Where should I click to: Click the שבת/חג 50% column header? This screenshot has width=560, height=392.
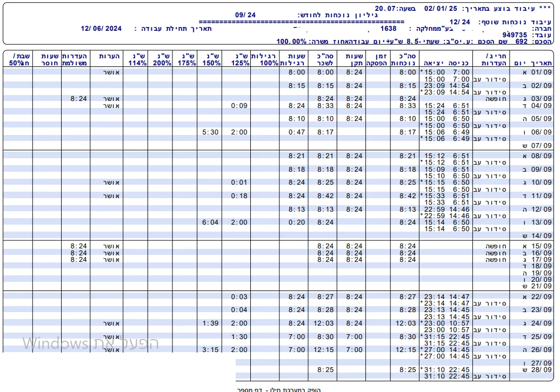[x=19, y=59]
